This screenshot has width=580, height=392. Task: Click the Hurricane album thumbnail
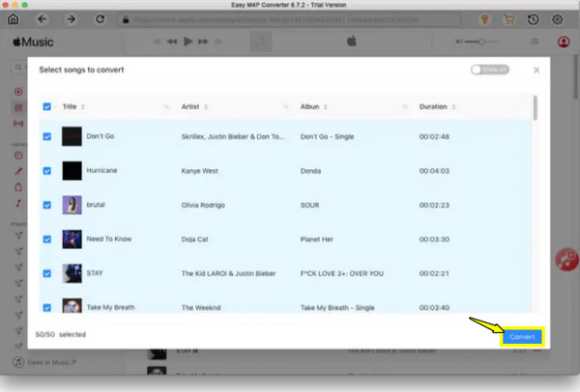point(72,171)
